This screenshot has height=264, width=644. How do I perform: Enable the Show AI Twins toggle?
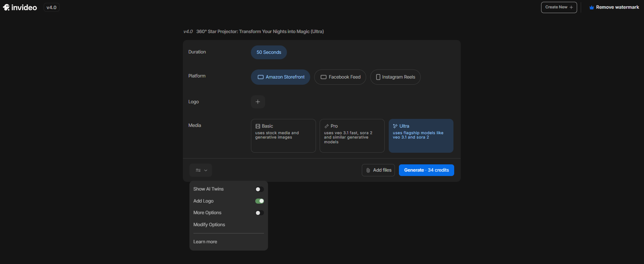(x=259, y=189)
